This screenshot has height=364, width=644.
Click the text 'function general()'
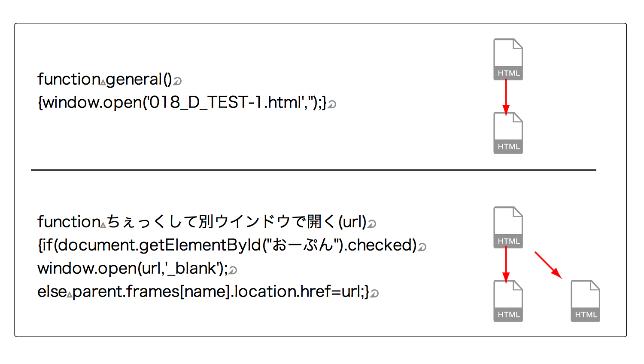coord(105,80)
